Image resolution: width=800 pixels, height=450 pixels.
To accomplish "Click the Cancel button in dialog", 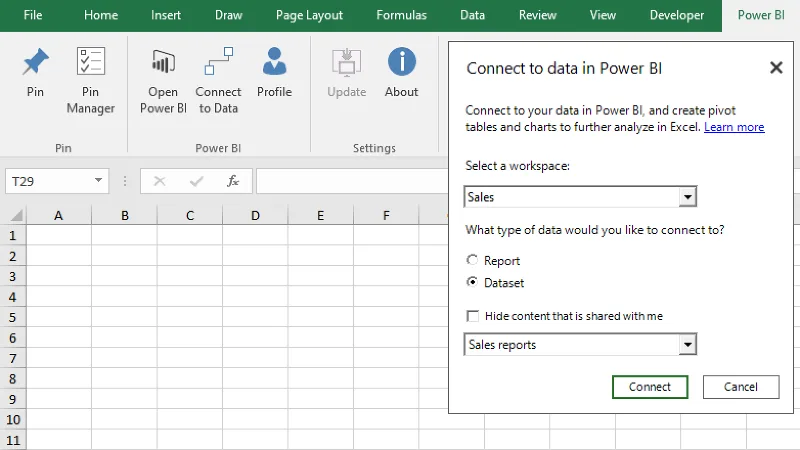I will click(x=741, y=387).
